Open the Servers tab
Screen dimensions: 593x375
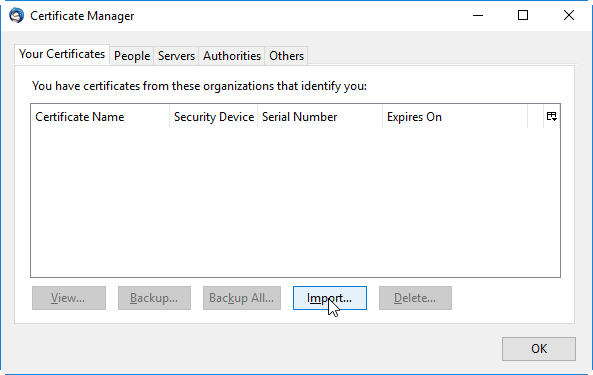(x=176, y=56)
